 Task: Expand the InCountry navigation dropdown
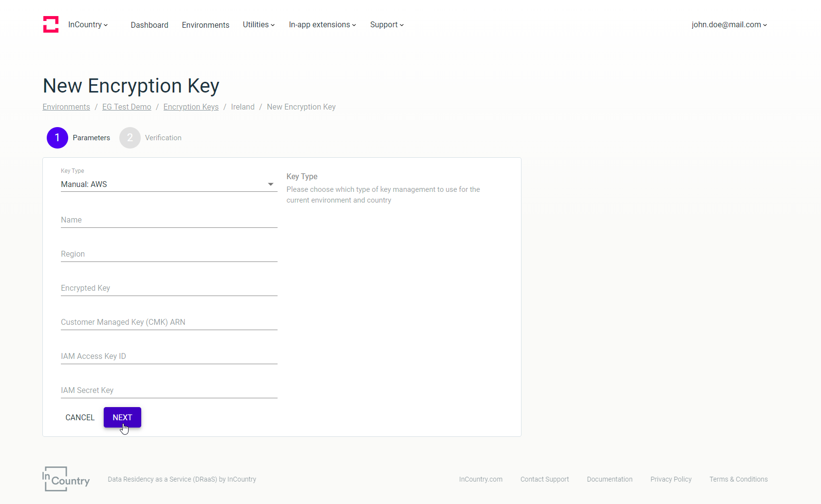88,24
